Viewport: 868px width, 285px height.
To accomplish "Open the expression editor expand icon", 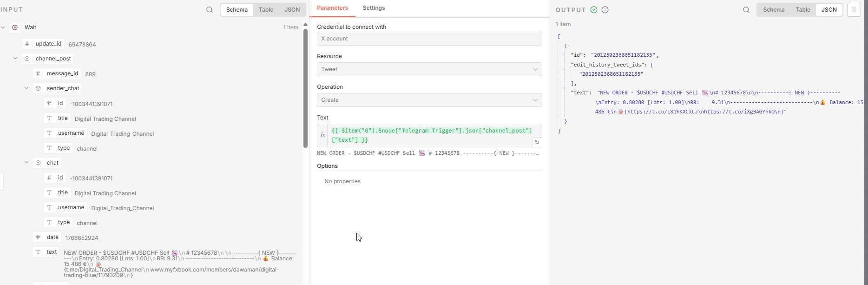I will (537, 142).
